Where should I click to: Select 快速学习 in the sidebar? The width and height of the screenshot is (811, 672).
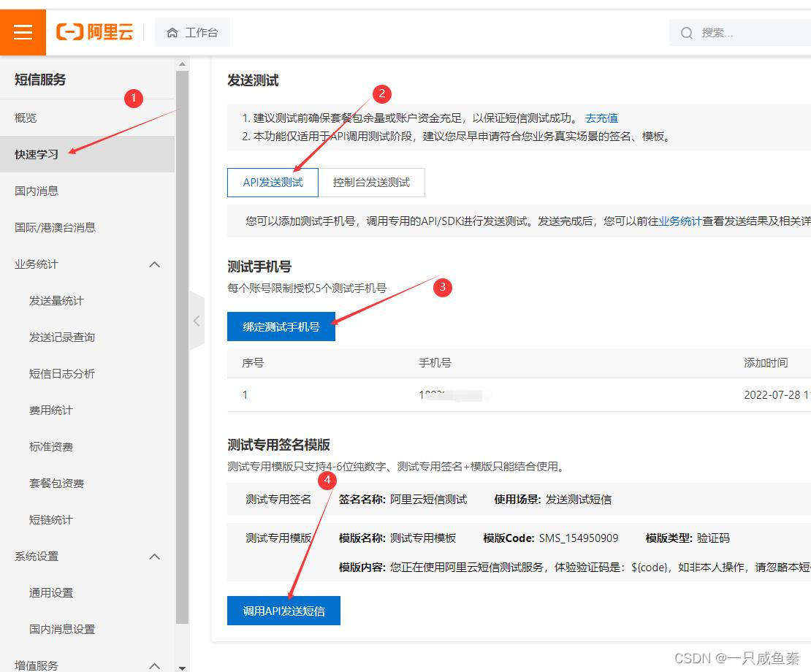pos(87,154)
